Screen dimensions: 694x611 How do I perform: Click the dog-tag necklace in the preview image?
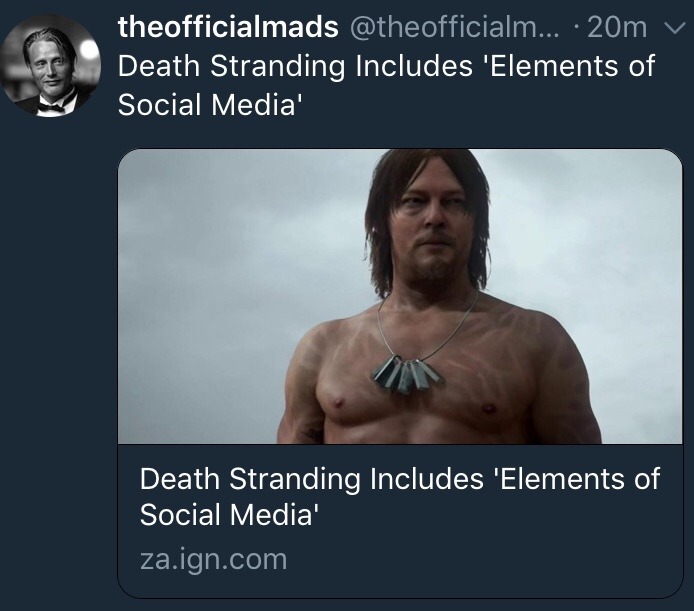(x=408, y=373)
